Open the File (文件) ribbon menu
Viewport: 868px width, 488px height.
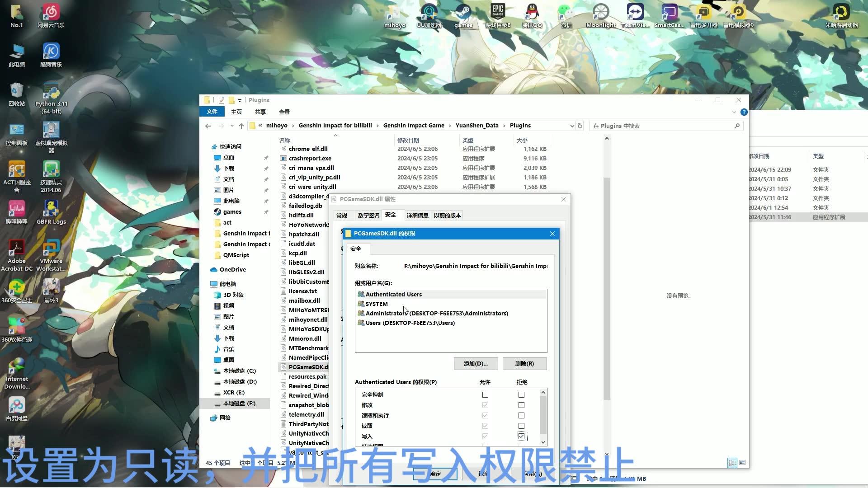click(212, 112)
